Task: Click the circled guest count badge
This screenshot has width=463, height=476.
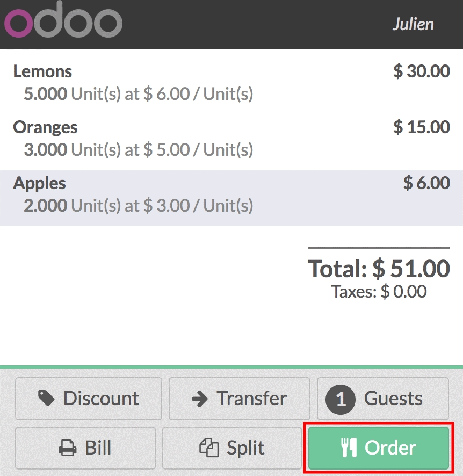Action: point(341,398)
